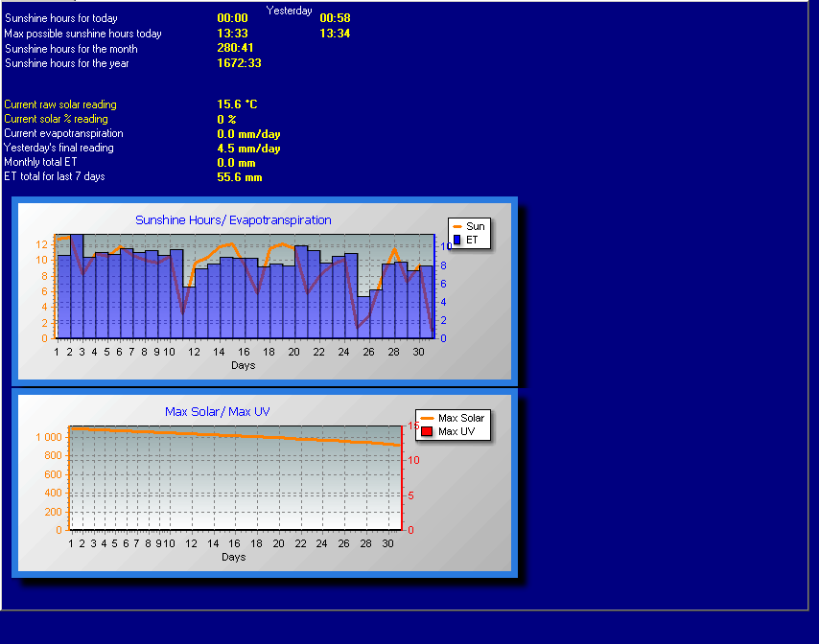The width and height of the screenshot is (819, 644).
Task: Click the yearly sunshine value 1672:33
Action: tap(239, 63)
